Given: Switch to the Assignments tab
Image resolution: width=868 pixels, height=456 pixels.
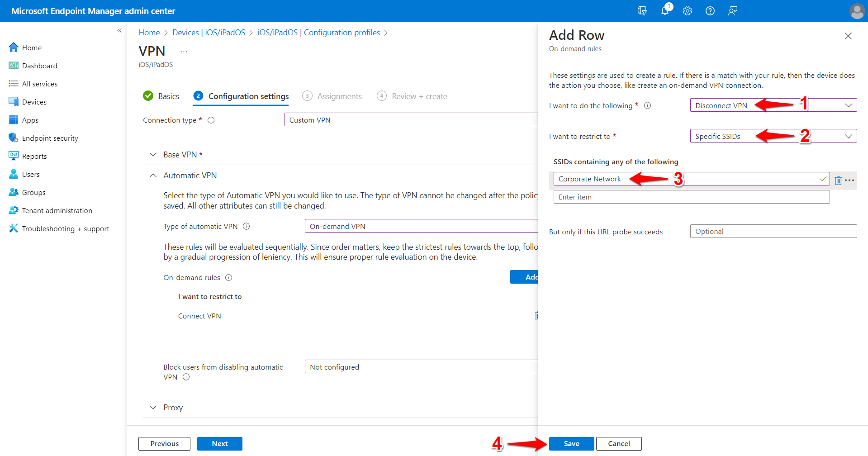Looking at the screenshot, I should click(340, 96).
